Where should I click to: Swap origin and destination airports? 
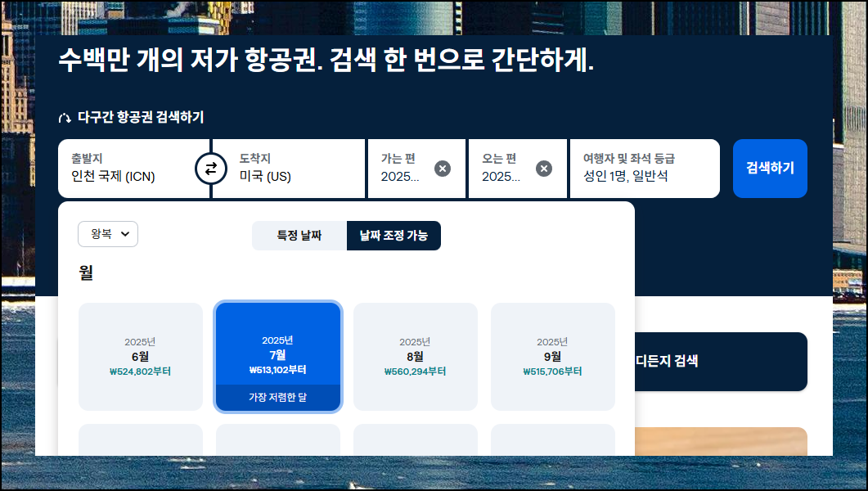point(211,169)
